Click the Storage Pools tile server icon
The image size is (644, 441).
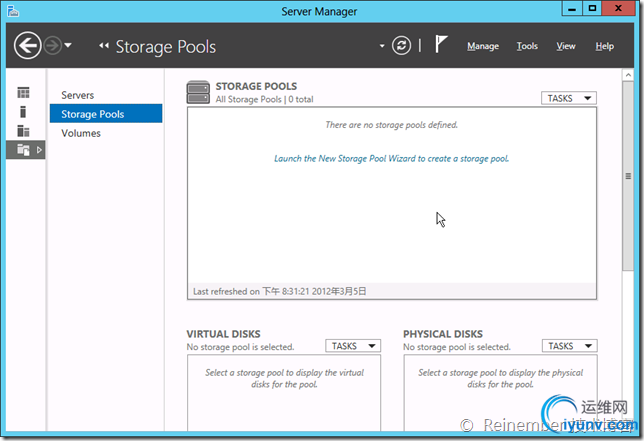[x=198, y=92]
